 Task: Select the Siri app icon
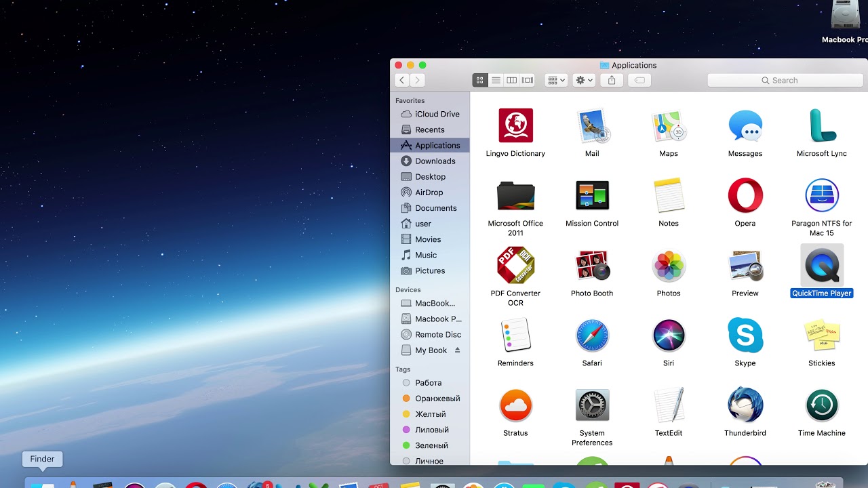tap(669, 335)
